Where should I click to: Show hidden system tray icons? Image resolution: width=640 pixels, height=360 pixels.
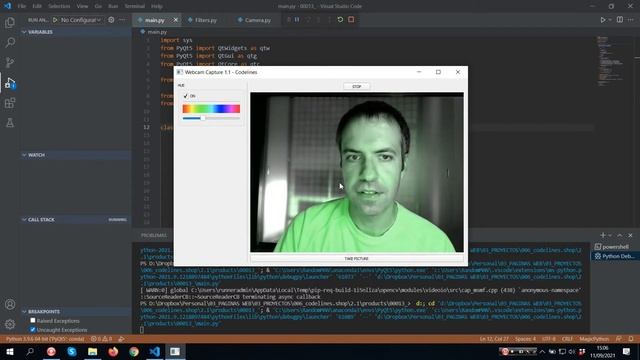pyautogui.click(x=542, y=351)
